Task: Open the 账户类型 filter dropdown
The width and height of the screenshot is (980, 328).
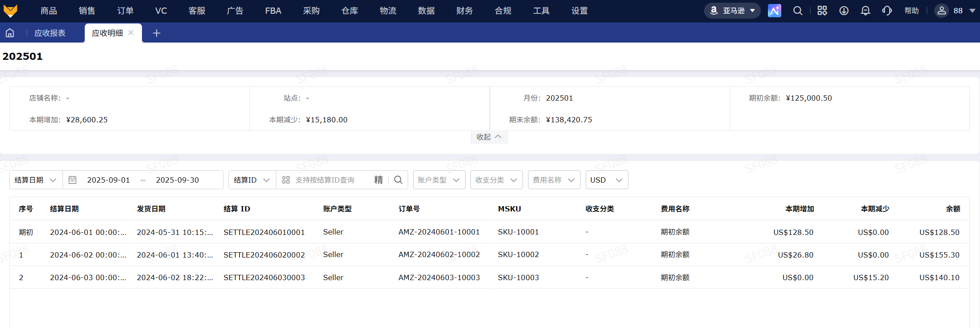Action: 439,180
